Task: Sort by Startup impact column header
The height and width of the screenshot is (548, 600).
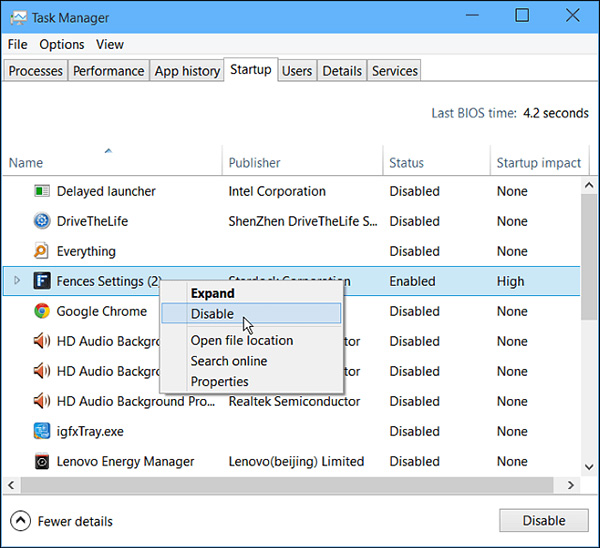Action: click(x=539, y=162)
